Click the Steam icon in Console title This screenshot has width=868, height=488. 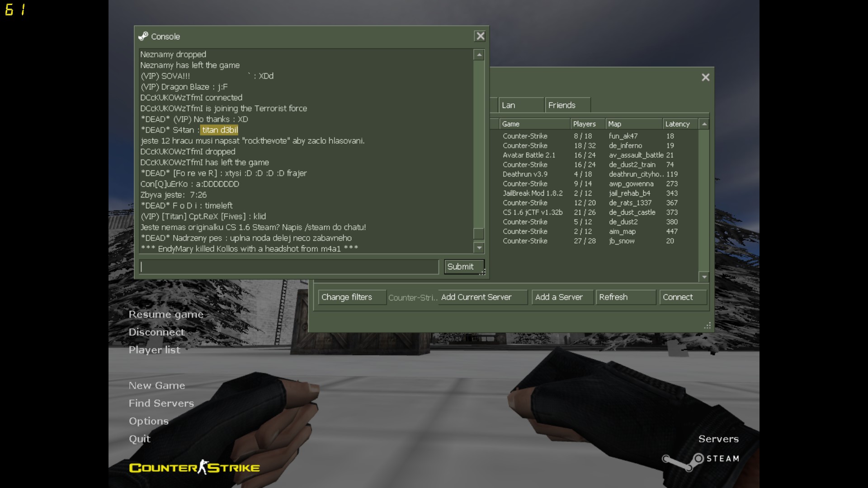(143, 36)
